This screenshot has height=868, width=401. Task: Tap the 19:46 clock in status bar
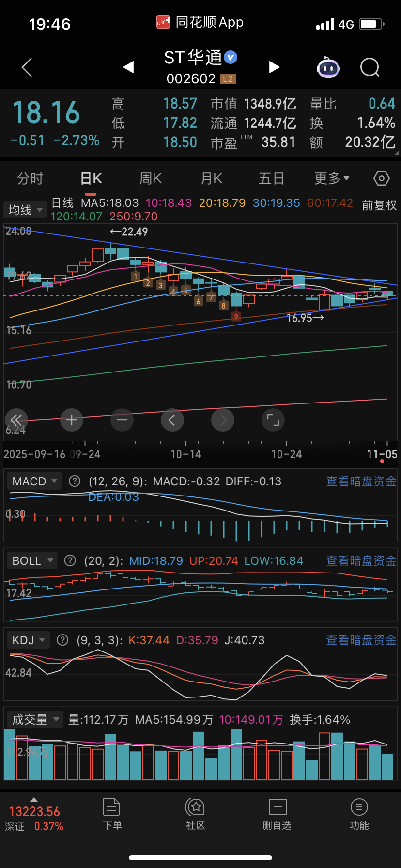(50, 24)
